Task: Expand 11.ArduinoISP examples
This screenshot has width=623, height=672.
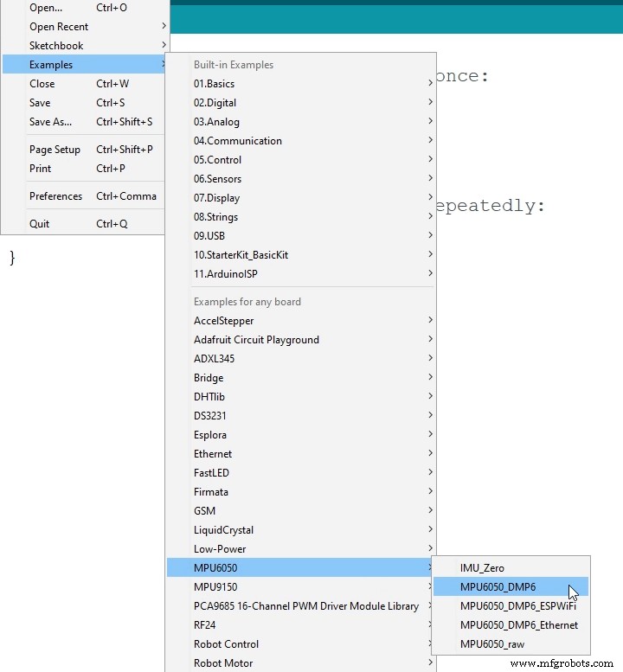Action: click(x=301, y=274)
